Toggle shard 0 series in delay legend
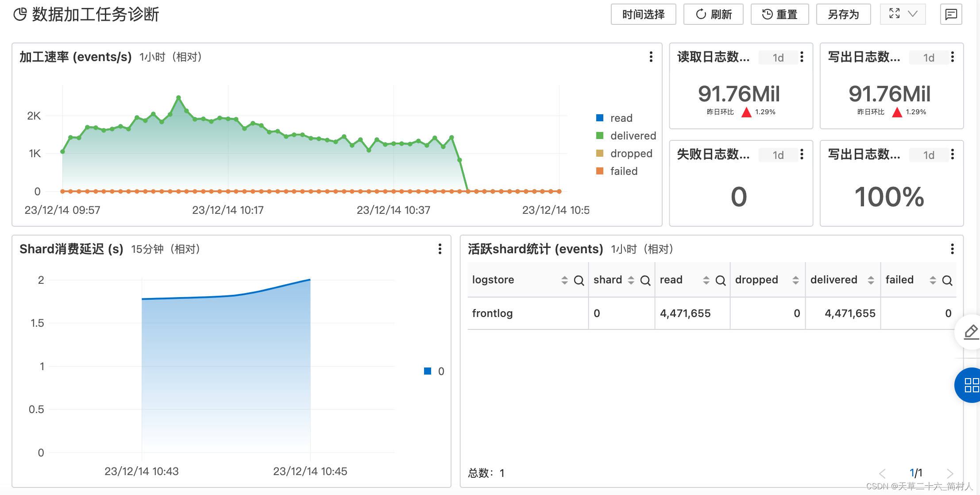This screenshot has height=495, width=980. pyautogui.click(x=434, y=371)
